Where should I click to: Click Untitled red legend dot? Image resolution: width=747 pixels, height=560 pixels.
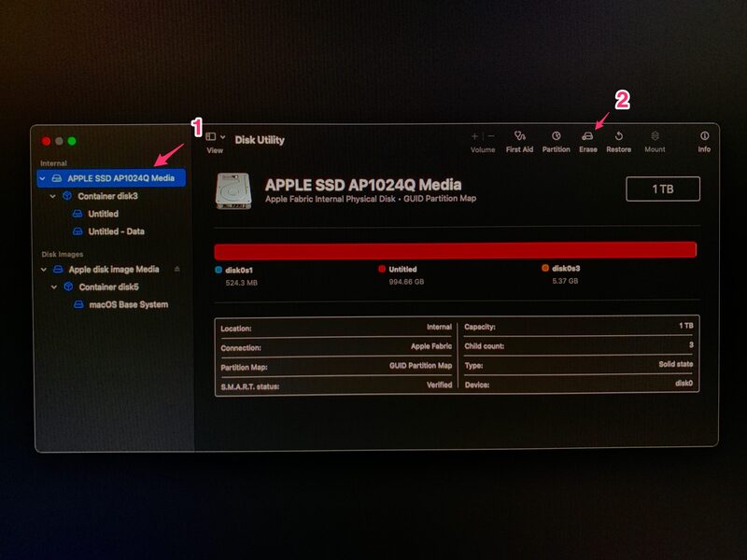(x=382, y=269)
